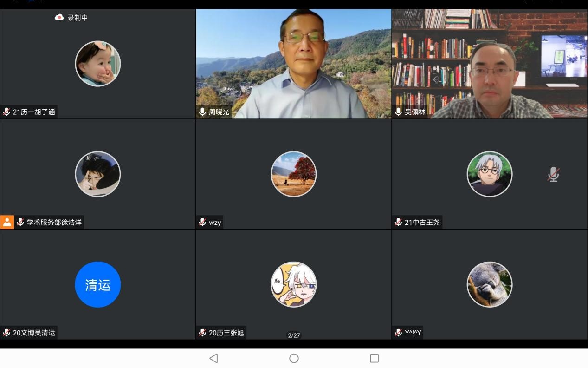Tap the Android recent apps square button
Screen dimensions: 588x368
pos(374,358)
